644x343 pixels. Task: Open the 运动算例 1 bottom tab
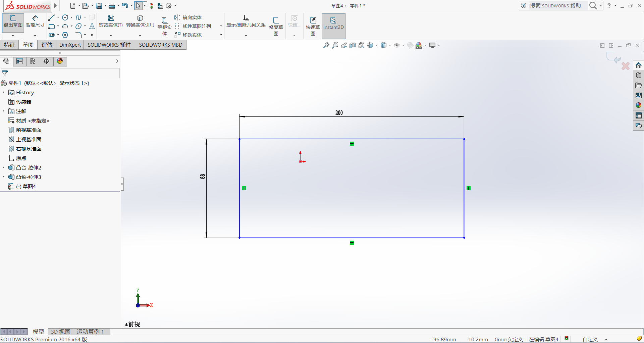click(91, 332)
